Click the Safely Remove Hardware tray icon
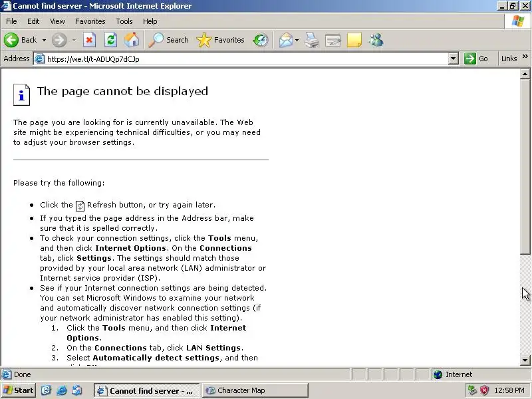The height and width of the screenshot is (399, 532). pos(472,390)
